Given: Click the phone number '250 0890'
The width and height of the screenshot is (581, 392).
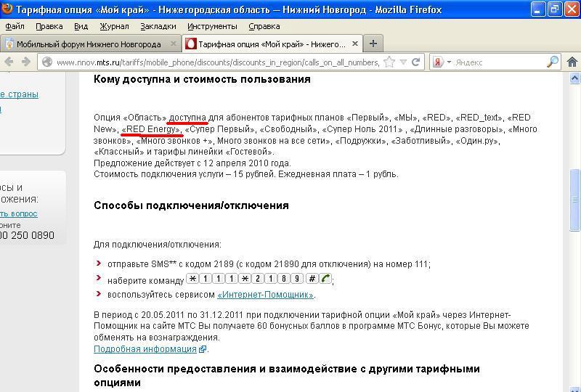Looking at the screenshot, I should (33, 235).
